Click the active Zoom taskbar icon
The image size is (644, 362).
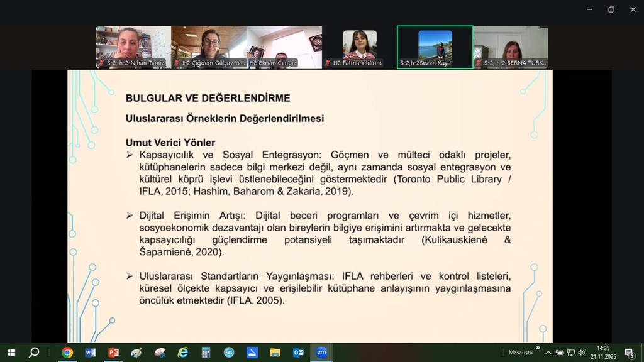[321, 353]
